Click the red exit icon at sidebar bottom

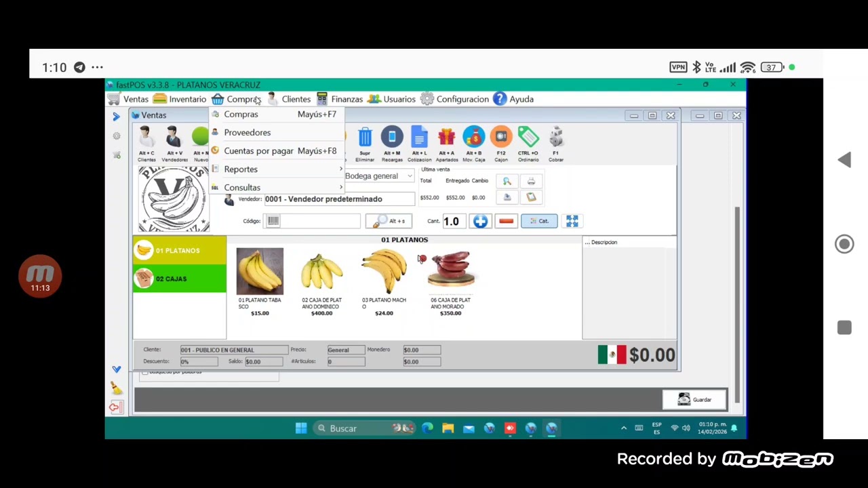(x=116, y=407)
